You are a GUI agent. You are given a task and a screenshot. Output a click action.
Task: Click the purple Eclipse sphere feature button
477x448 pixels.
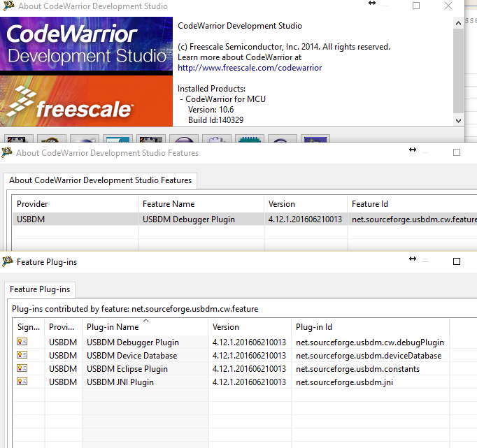click(184, 138)
